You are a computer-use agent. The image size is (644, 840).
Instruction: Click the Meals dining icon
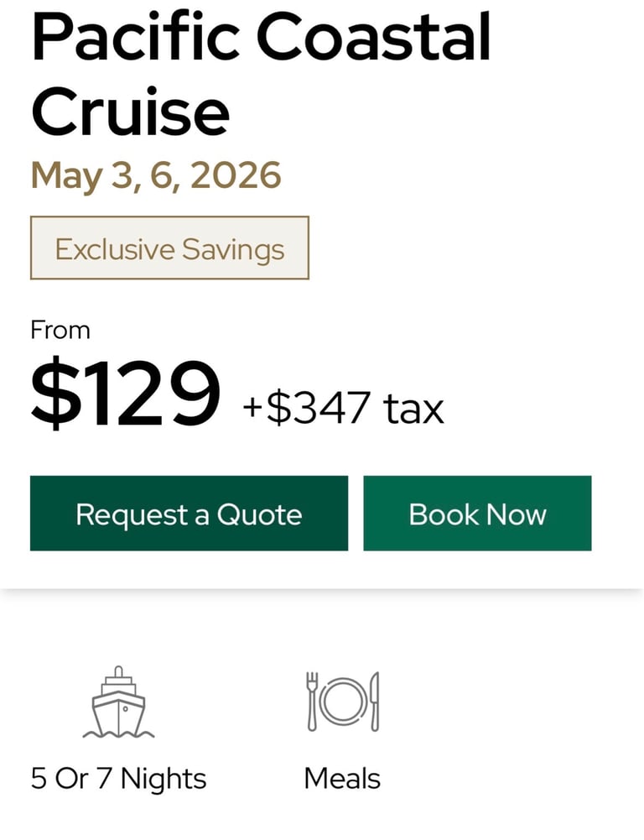[x=342, y=701]
